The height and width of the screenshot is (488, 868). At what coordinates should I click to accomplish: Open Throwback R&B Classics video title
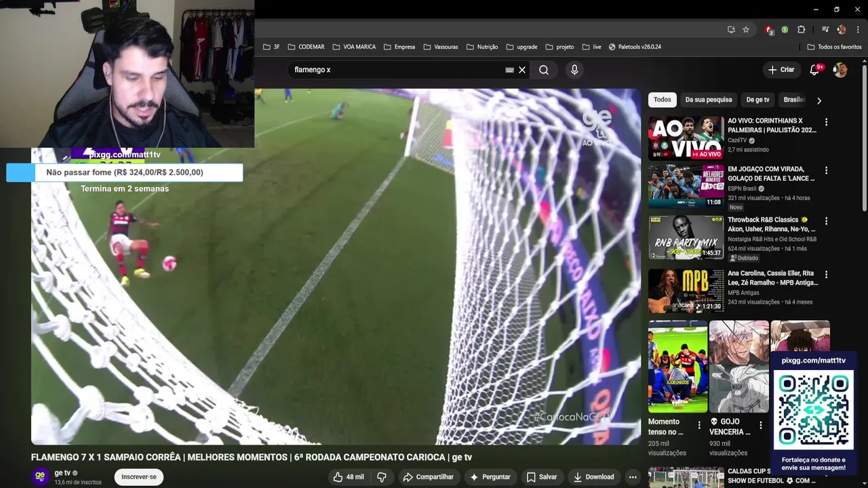pyautogui.click(x=771, y=224)
